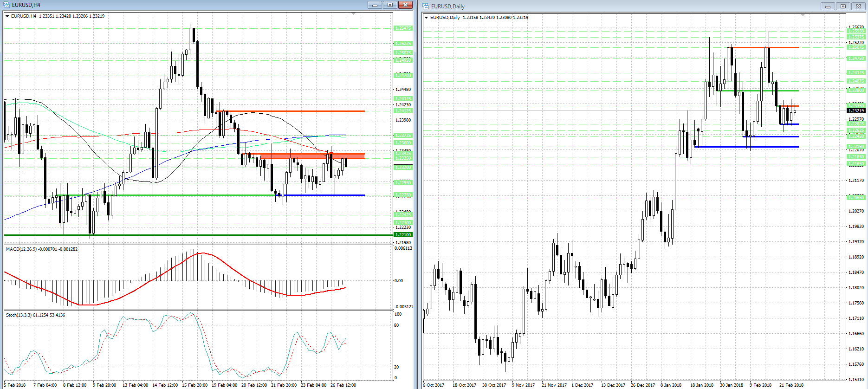Viewport: 868px width, 389px height.
Task: Click the 1.23200 level label on H4 chart
Action: point(403,167)
